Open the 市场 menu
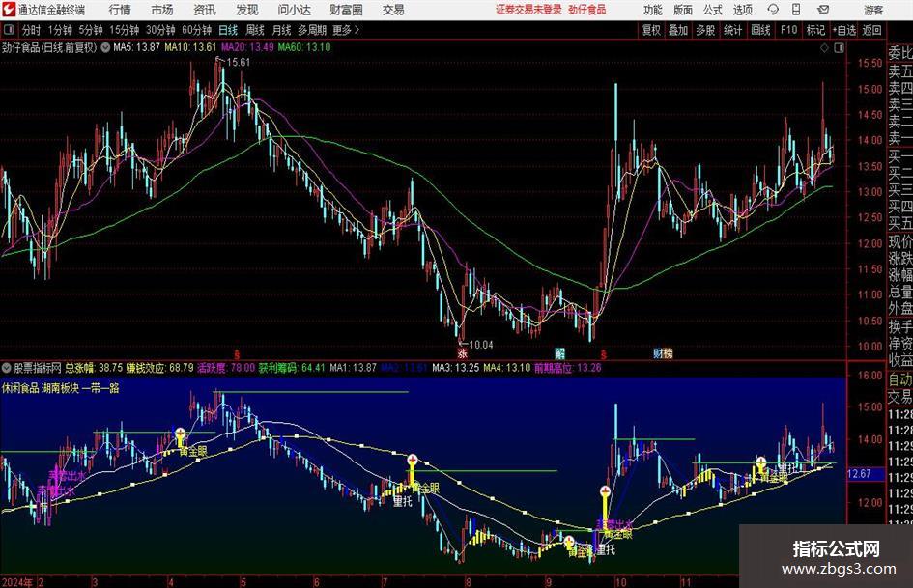 (162, 10)
